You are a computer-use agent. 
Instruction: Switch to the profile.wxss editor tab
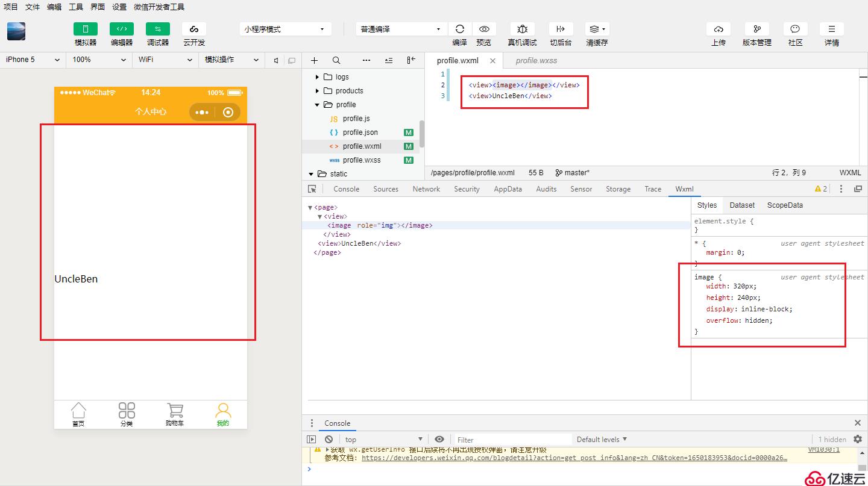tap(536, 60)
